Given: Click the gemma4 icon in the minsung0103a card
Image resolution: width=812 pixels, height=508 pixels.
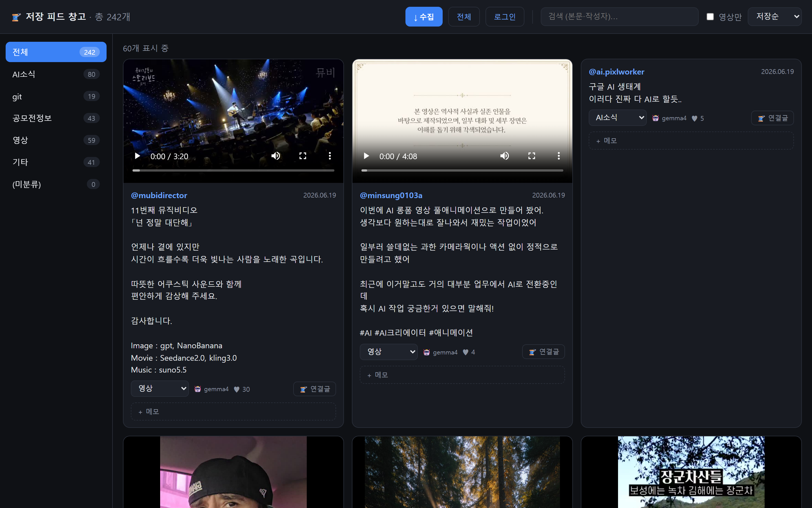Looking at the screenshot, I should (x=427, y=352).
